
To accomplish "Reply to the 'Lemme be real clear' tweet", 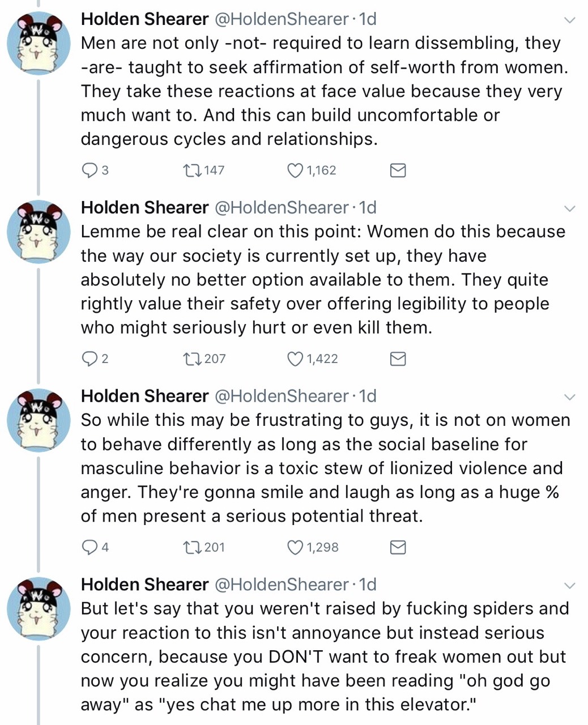I will 90,359.
